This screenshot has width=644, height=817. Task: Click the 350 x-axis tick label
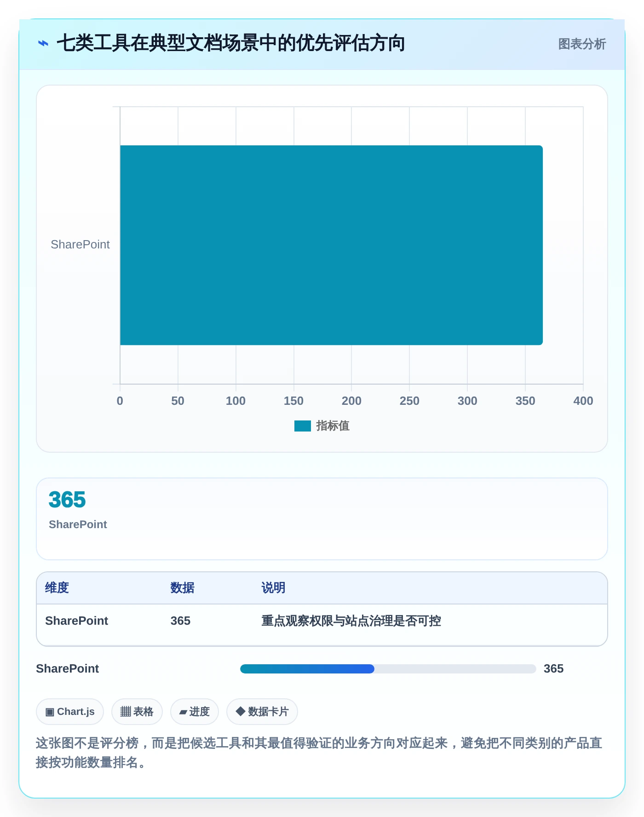click(x=525, y=401)
